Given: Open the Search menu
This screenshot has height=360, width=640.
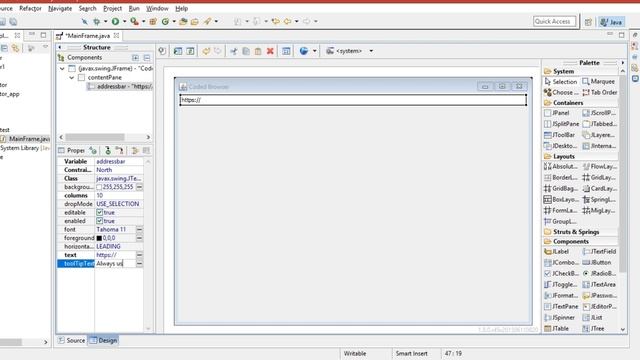Looking at the screenshot, I should coord(87,8).
